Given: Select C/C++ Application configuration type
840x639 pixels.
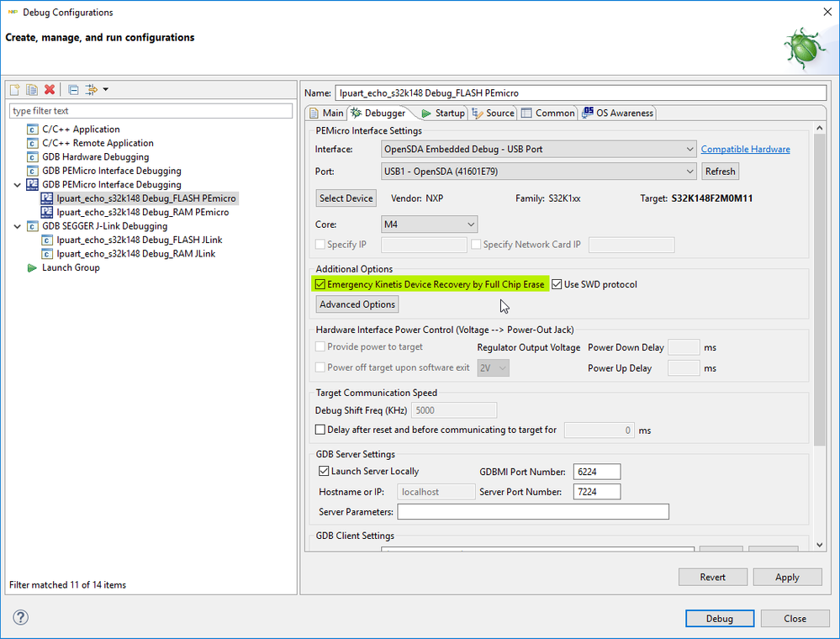Looking at the screenshot, I should tap(81, 129).
